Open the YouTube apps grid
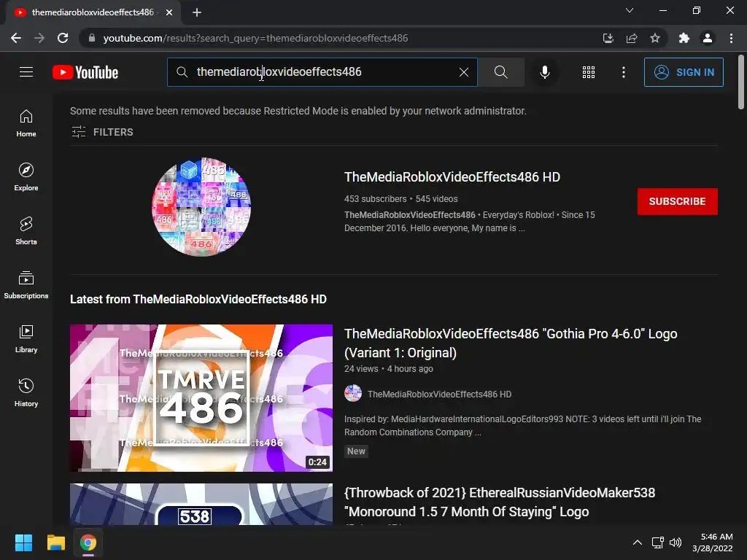 (x=589, y=72)
